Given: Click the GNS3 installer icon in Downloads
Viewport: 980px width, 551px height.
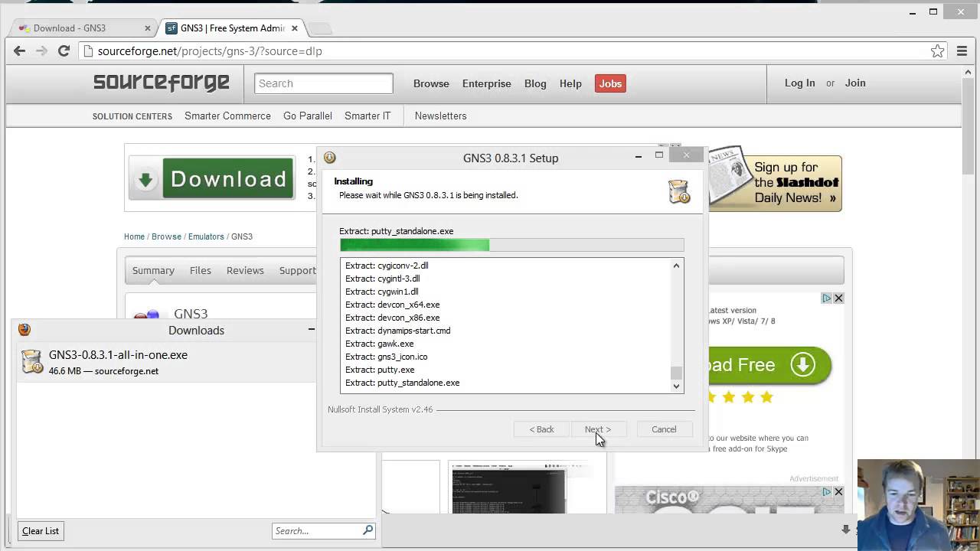Looking at the screenshot, I should point(32,362).
